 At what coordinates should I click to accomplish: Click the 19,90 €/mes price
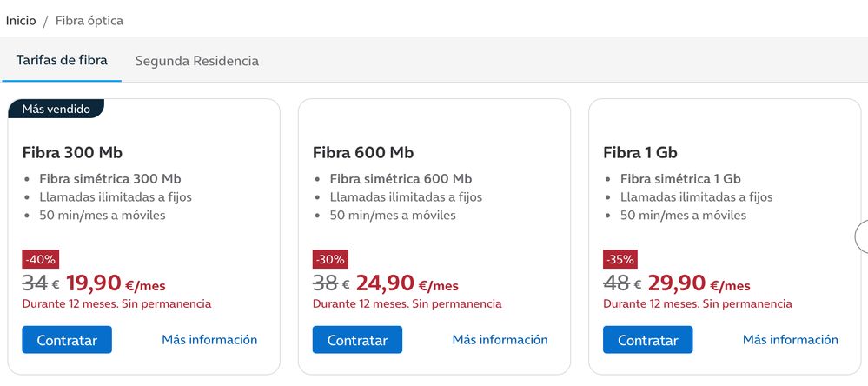coord(116,283)
